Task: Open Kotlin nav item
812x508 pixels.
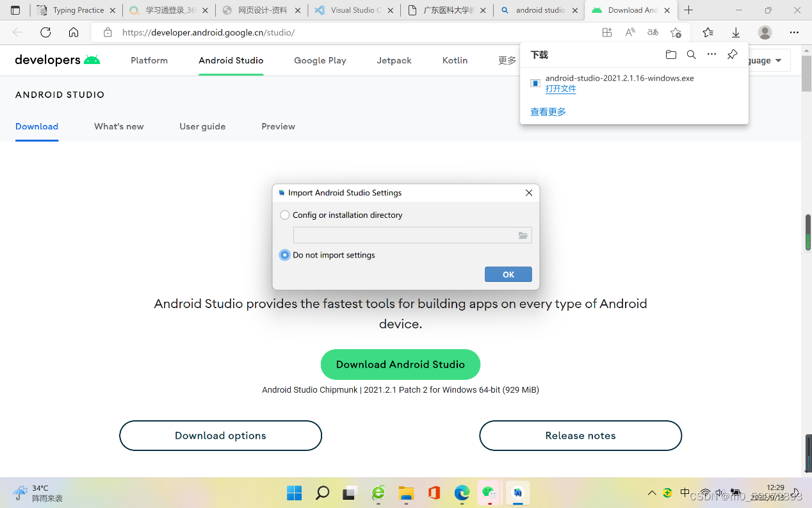Action: click(455, 60)
